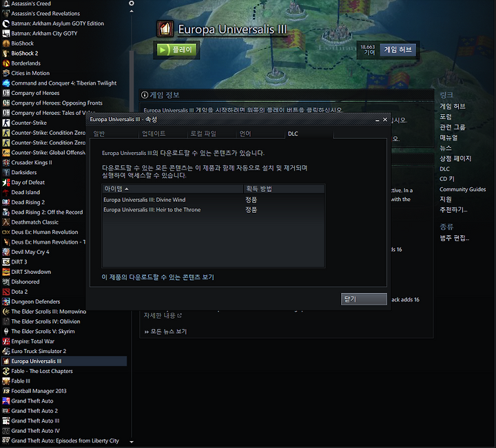Open the 추천하기 link
The width and height of the screenshot is (496, 448).
click(453, 209)
